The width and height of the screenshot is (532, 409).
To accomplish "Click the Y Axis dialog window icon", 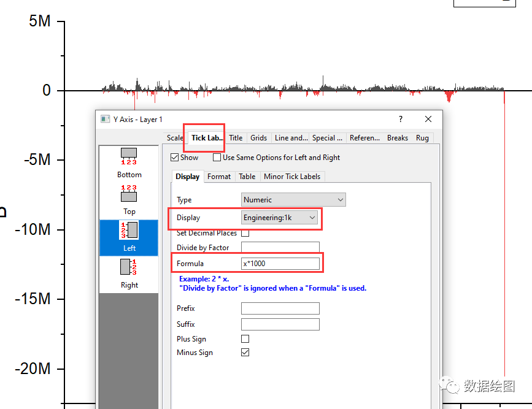I will [x=105, y=119].
